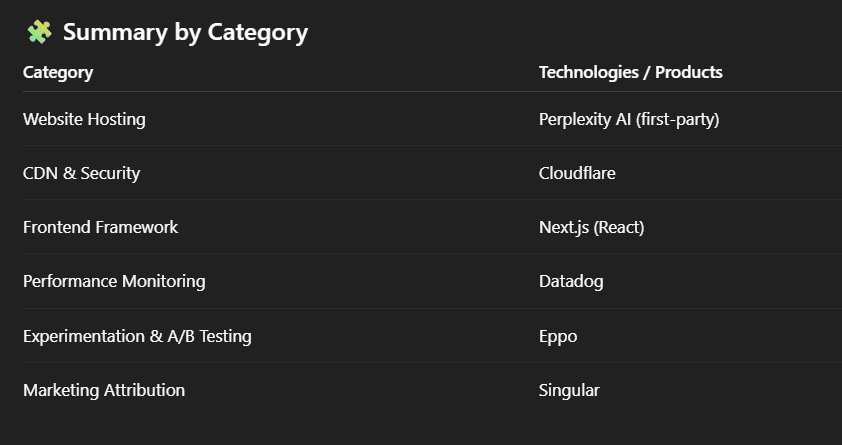The height and width of the screenshot is (445, 842).
Task: Click the 'Website Hosting' category cell
Action: coord(84,119)
